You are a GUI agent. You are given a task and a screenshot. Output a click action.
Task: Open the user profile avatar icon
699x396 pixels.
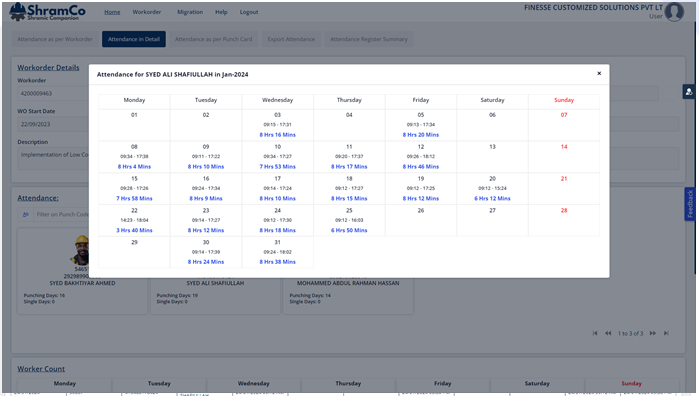[674, 12]
